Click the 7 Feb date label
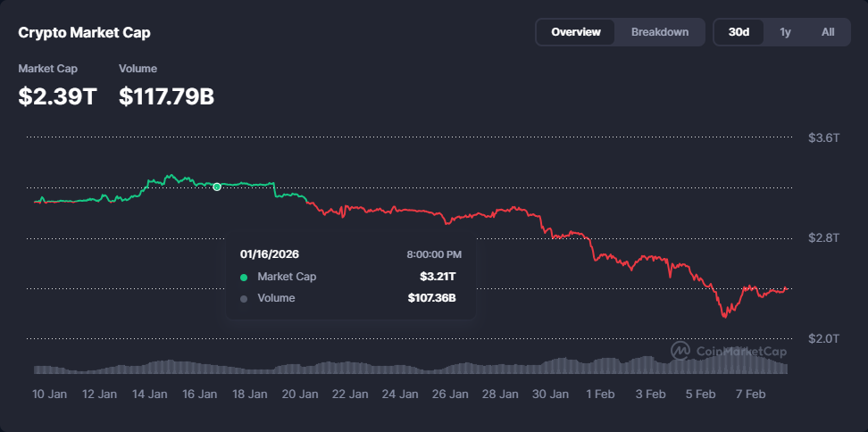This screenshot has height=432, width=868. tap(750, 394)
